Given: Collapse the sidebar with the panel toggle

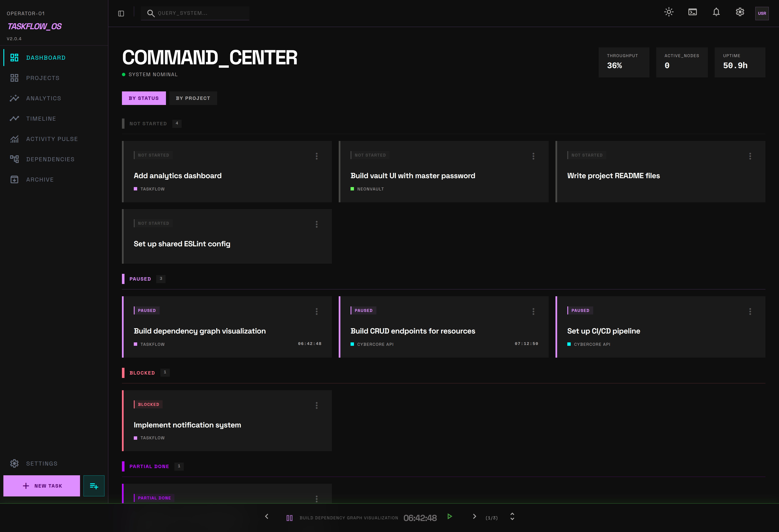Looking at the screenshot, I should click(121, 13).
